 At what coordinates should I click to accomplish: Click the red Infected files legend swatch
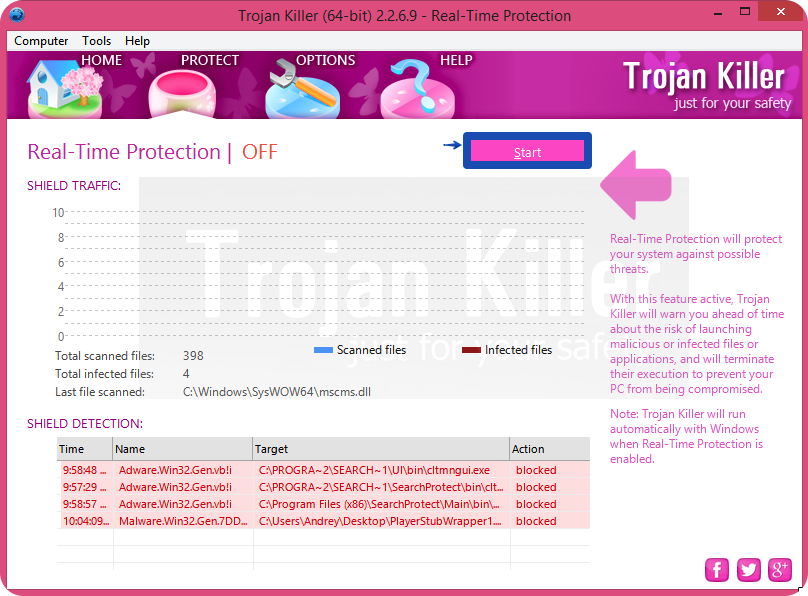click(471, 350)
